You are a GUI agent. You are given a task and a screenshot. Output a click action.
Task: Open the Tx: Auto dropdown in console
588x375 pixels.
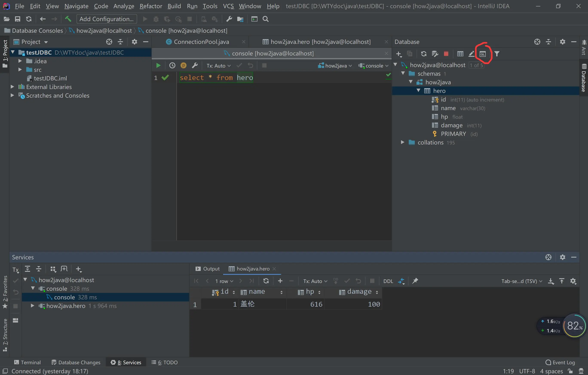tap(218, 66)
